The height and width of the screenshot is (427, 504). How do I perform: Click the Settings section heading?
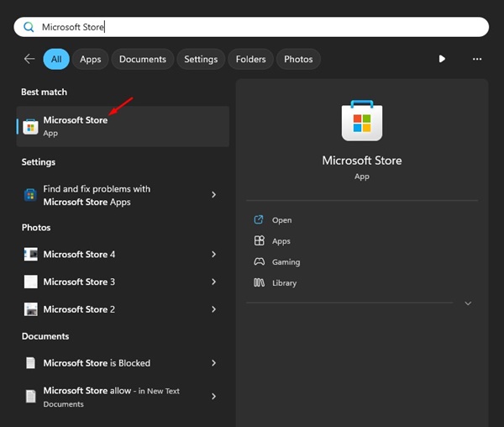tap(39, 162)
